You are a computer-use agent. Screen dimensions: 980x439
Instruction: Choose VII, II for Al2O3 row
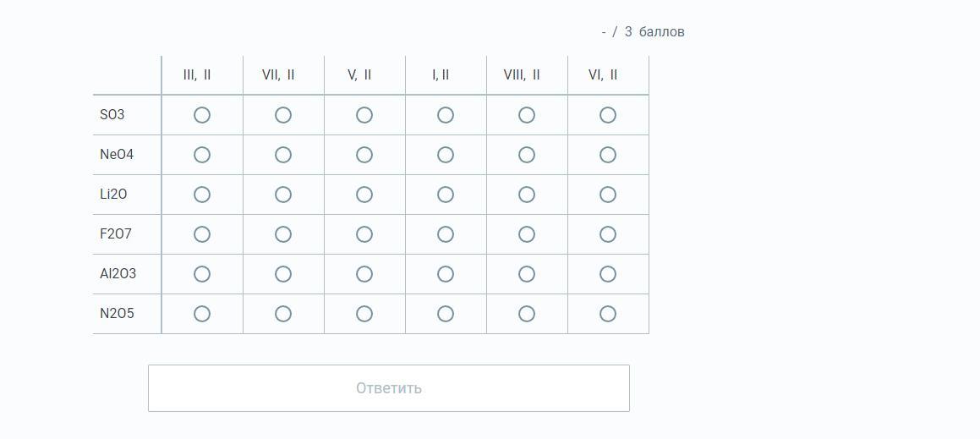point(283,274)
